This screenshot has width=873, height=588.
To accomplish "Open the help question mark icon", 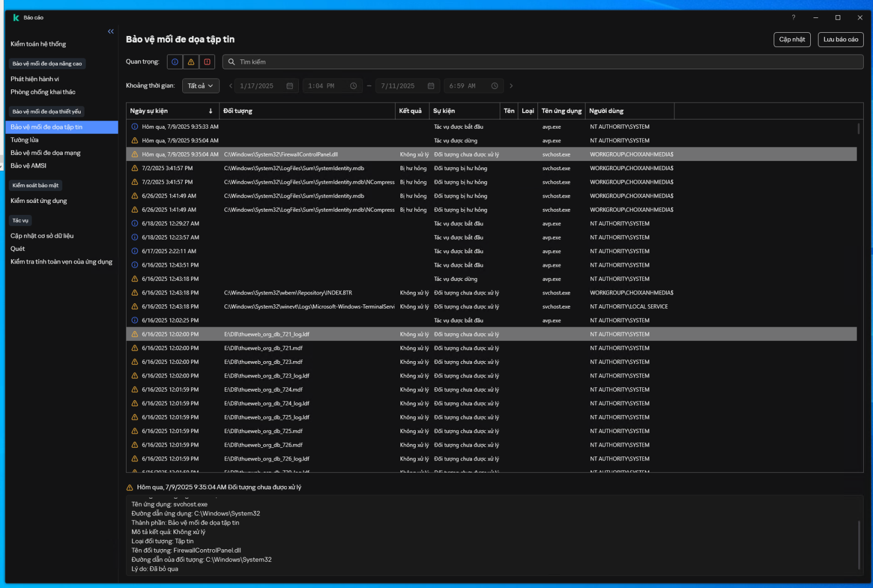I will [793, 17].
